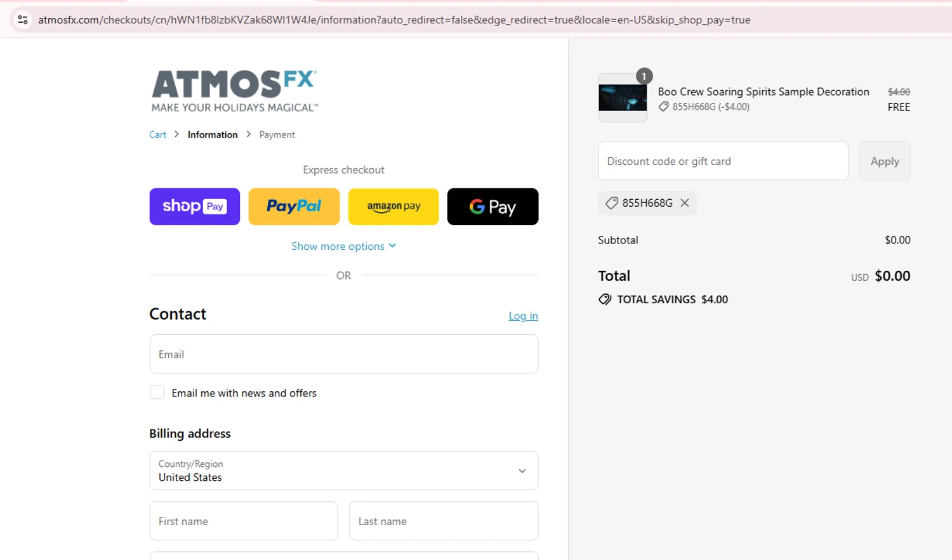Image resolution: width=952 pixels, height=560 pixels.
Task: Click the Billing address heading
Action: click(190, 434)
